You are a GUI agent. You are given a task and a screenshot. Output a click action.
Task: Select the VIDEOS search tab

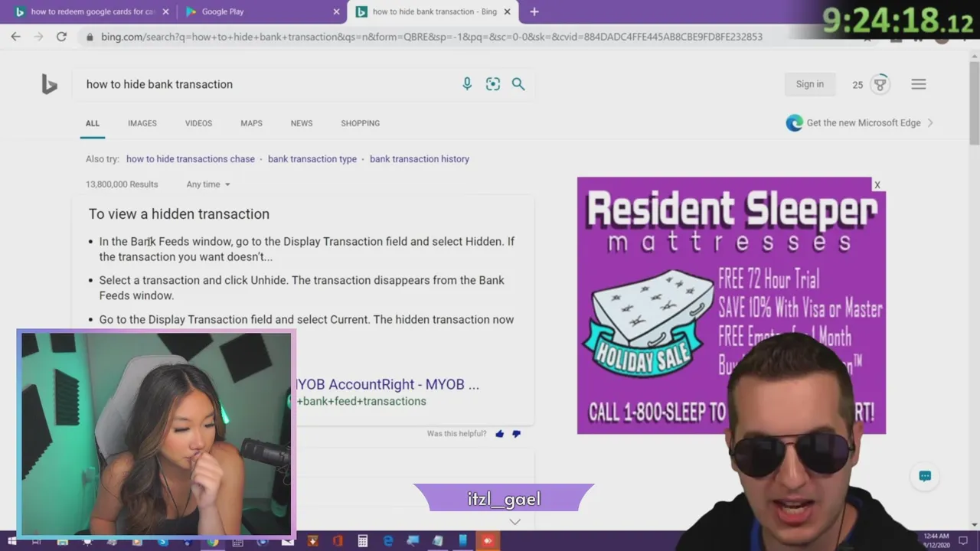click(x=198, y=123)
